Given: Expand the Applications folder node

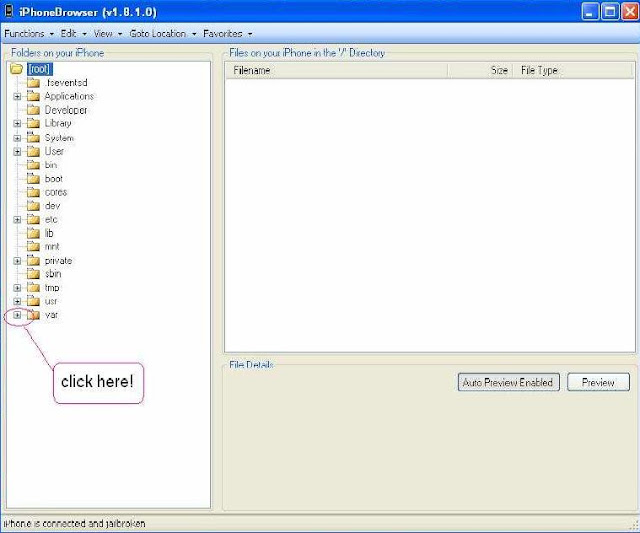Looking at the screenshot, I should [x=17, y=97].
